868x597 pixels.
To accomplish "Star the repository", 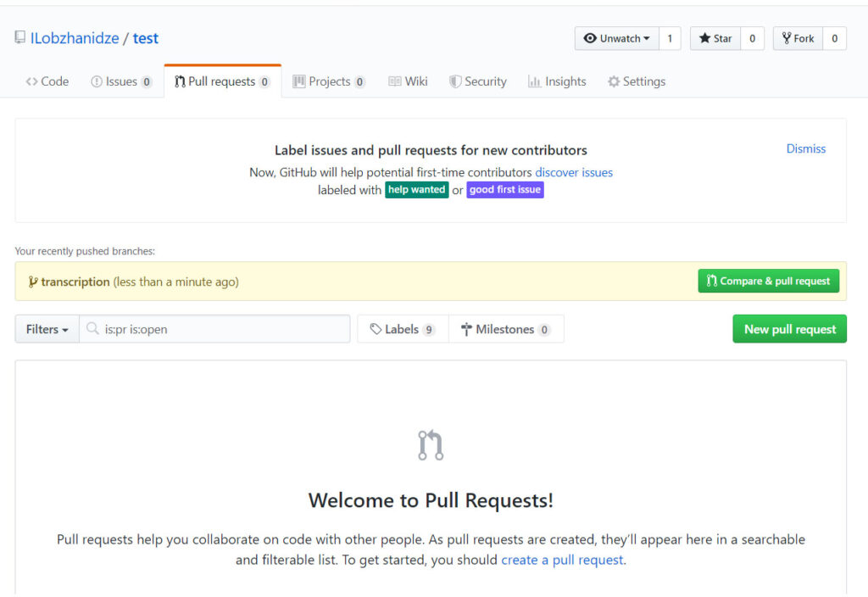I will point(715,38).
